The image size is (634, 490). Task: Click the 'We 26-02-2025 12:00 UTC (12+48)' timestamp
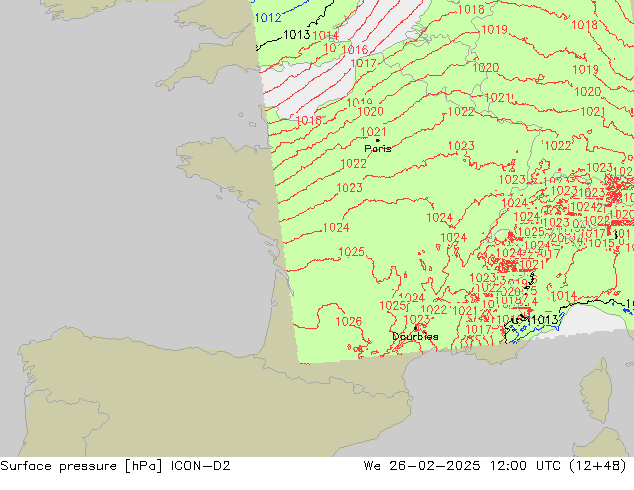[495, 466]
